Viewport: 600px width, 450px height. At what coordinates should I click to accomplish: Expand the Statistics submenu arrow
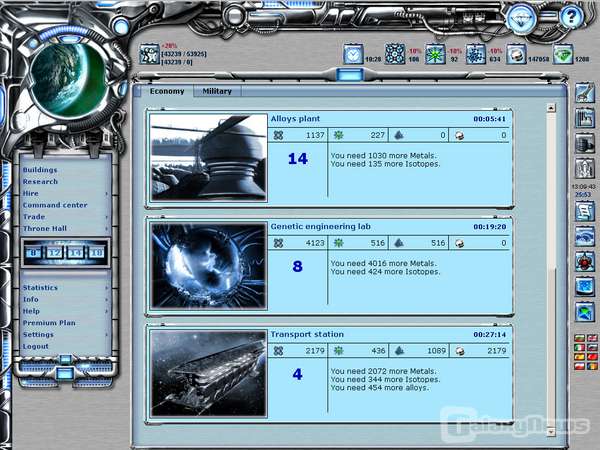point(106,288)
